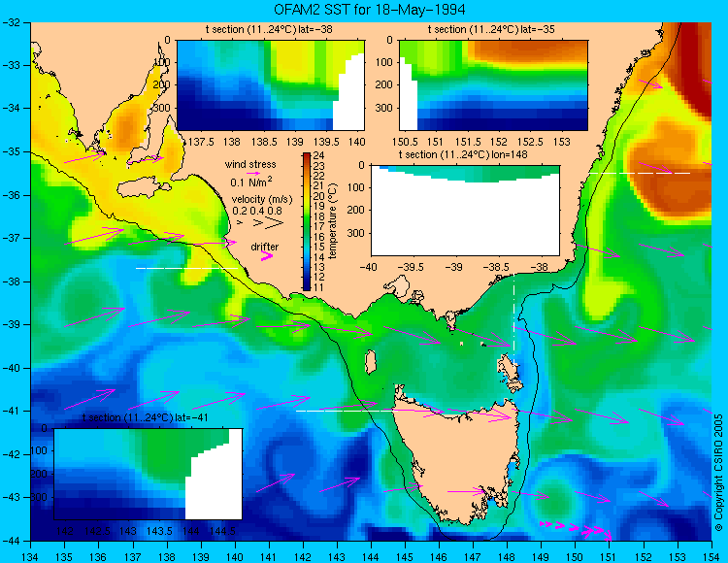Click the magenta drifter marker in the legend

(x=267, y=256)
